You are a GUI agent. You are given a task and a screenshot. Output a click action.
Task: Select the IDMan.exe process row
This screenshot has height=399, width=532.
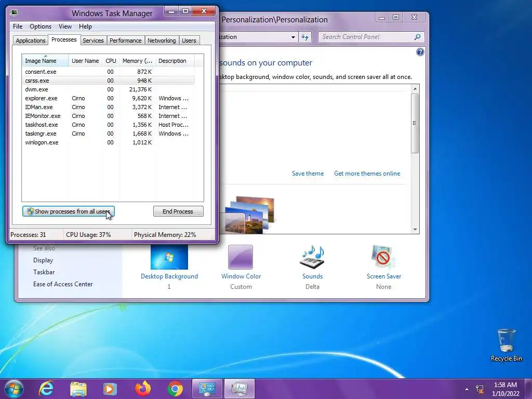click(108, 107)
